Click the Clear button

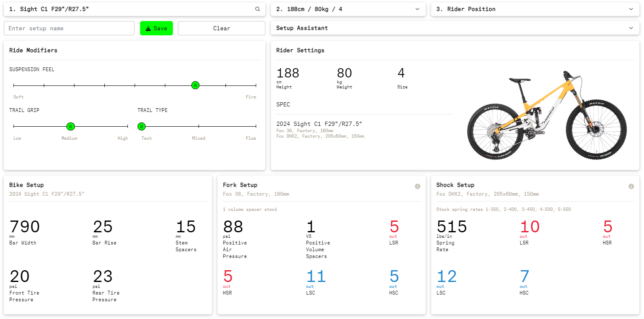click(222, 28)
